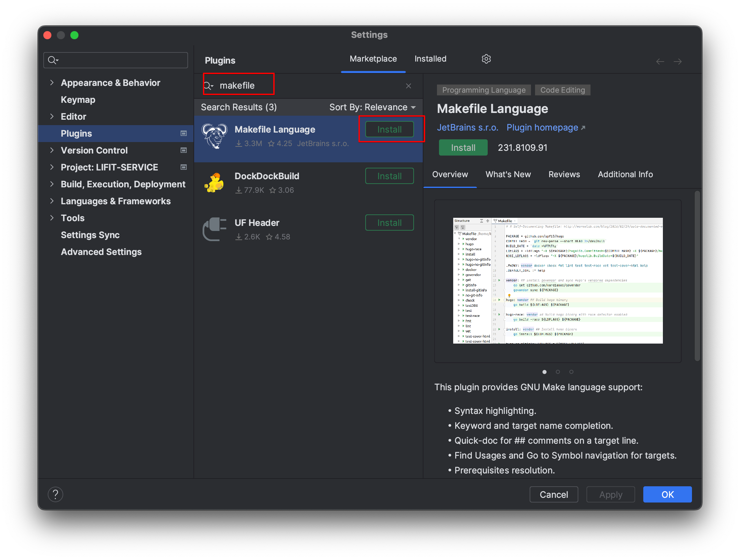The image size is (740, 560).
Task: Select Plugins in the settings tree
Action: [116, 133]
